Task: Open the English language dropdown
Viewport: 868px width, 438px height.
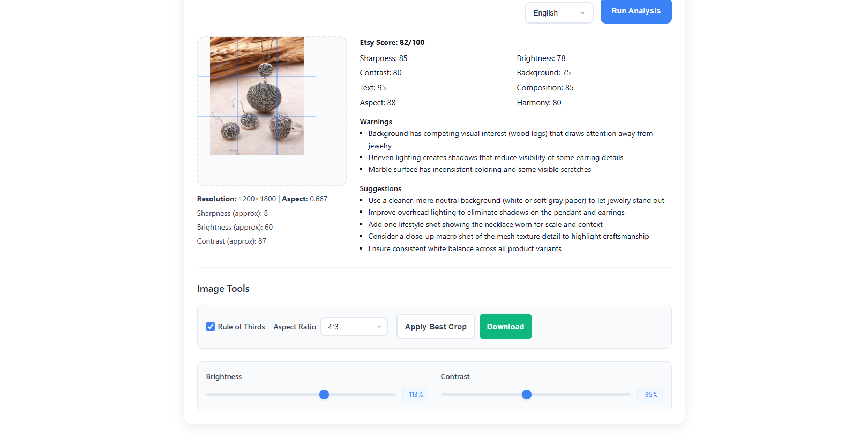Action: tap(559, 13)
